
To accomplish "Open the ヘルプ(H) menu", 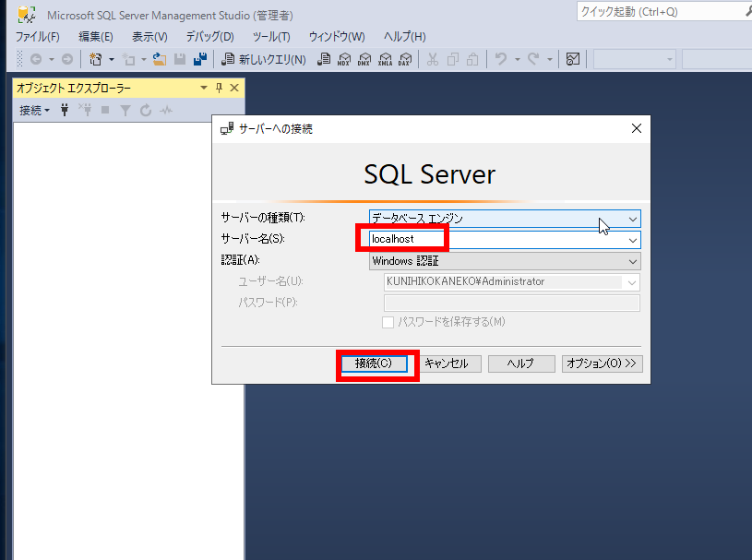I will pyautogui.click(x=405, y=36).
